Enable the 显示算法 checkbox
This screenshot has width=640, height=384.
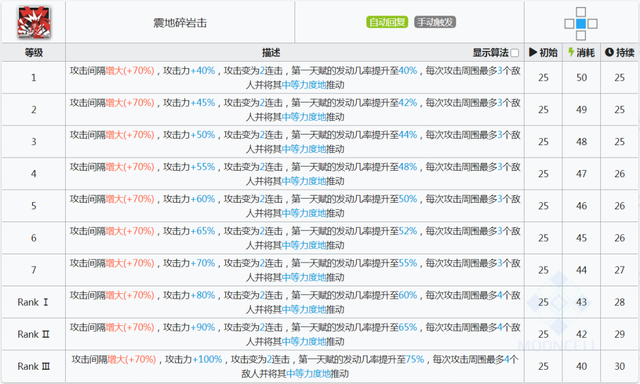[x=515, y=53]
